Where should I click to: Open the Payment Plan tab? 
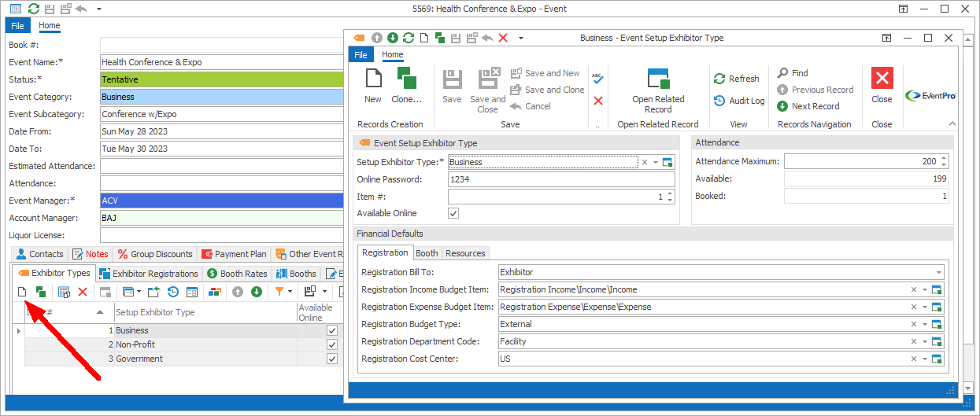coord(234,254)
